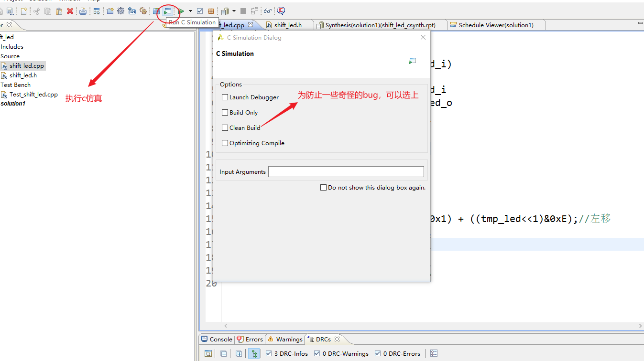Open Project Settings blue gear icon
The height and width of the screenshot is (361, 644).
(120, 11)
